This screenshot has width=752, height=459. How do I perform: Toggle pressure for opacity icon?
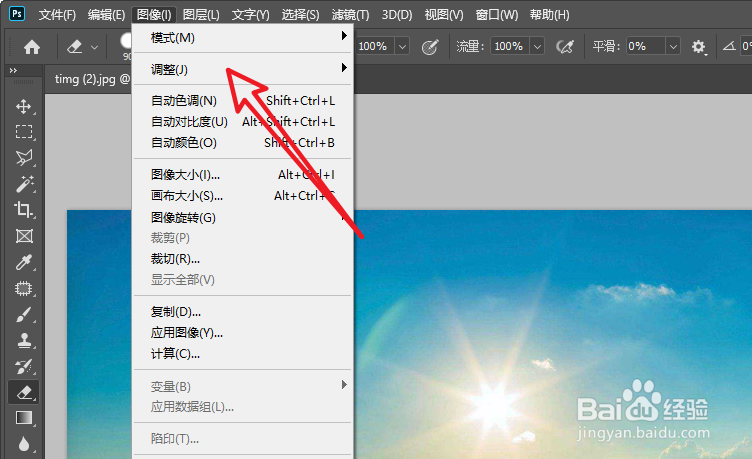pyautogui.click(x=430, y=47)
